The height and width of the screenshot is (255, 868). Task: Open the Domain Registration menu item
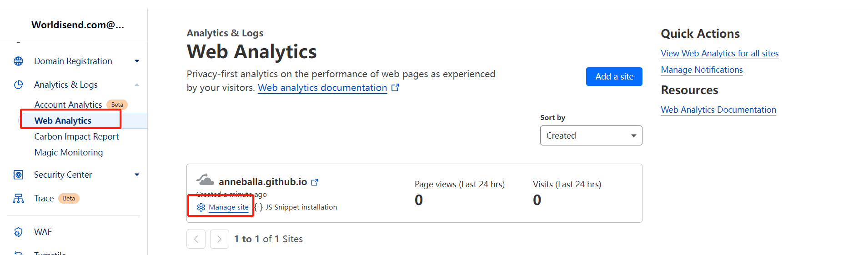pyautogui.click(x=73, y=61)
